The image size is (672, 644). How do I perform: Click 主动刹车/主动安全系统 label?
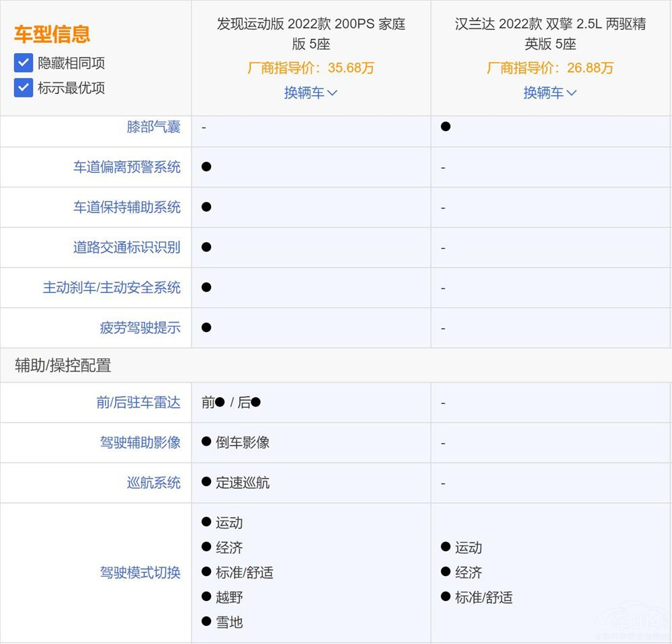[112, 288]
